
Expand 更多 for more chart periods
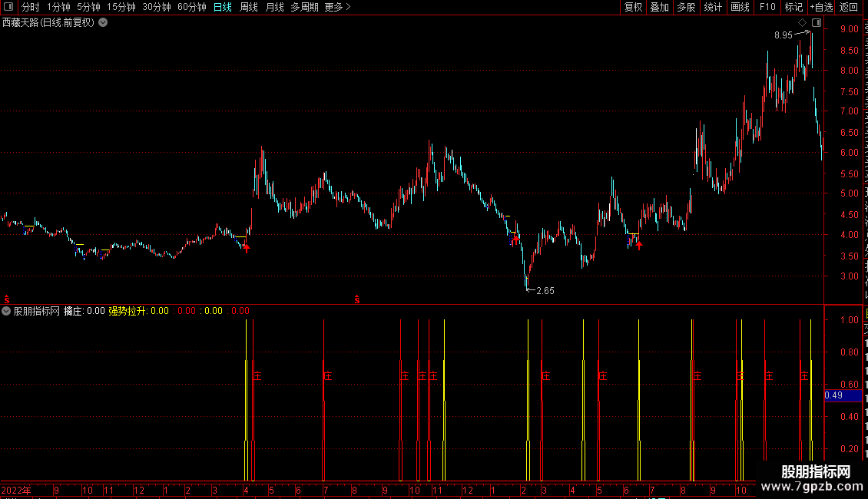338,7
